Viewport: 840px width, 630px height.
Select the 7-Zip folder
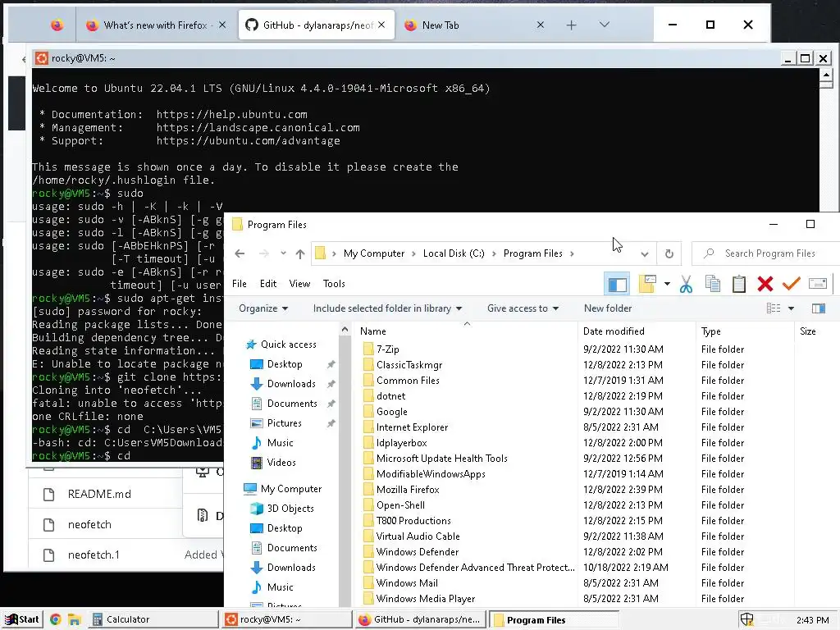tap(387, 349)
